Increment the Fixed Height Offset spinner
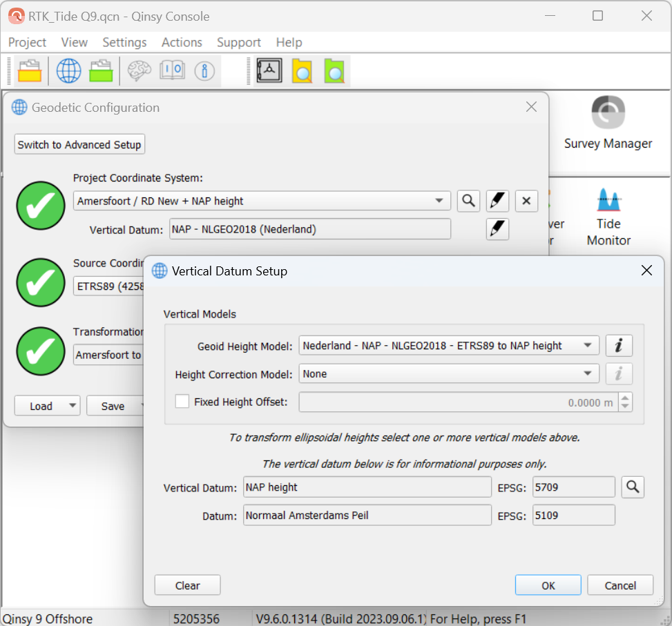The width and height of the screenshot is (672, 626). tap(625, 398)
